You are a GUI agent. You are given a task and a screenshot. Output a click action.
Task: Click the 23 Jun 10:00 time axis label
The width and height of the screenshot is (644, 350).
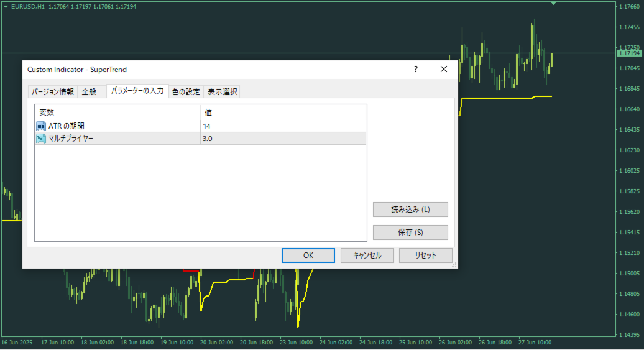click(x=296, y=342)
